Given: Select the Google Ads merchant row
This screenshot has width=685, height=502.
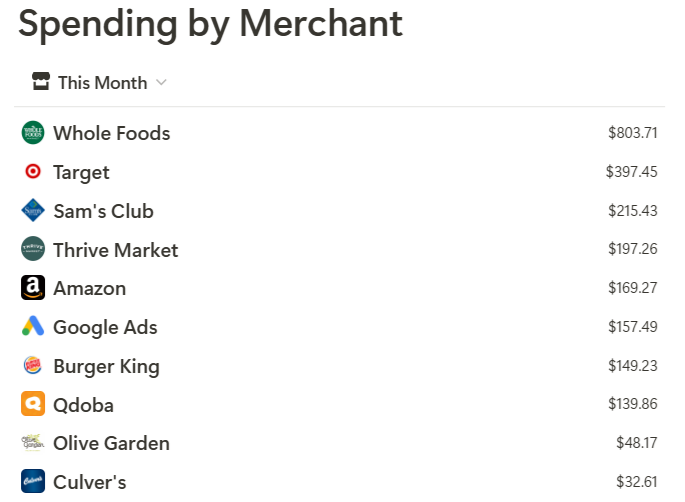Looking at the screenshot, I should tap(339, 327).
